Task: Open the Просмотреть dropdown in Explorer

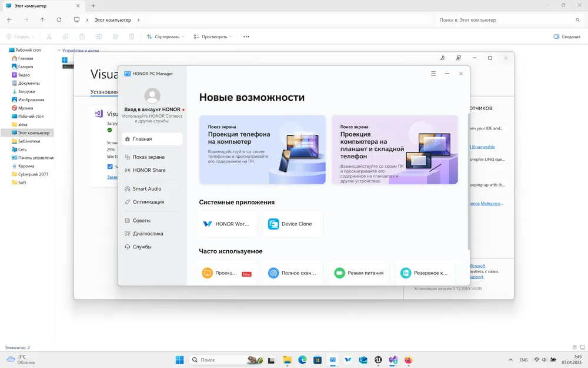Action: [212, 37]
